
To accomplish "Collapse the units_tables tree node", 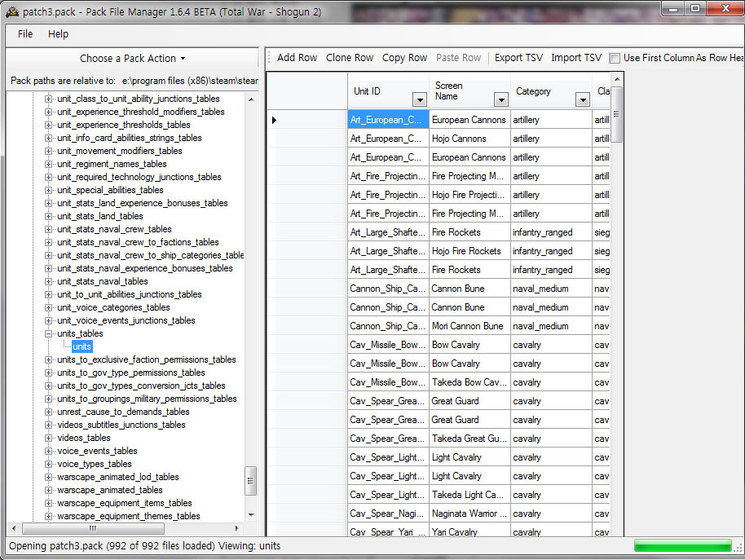I will click(x=49, y=333).
